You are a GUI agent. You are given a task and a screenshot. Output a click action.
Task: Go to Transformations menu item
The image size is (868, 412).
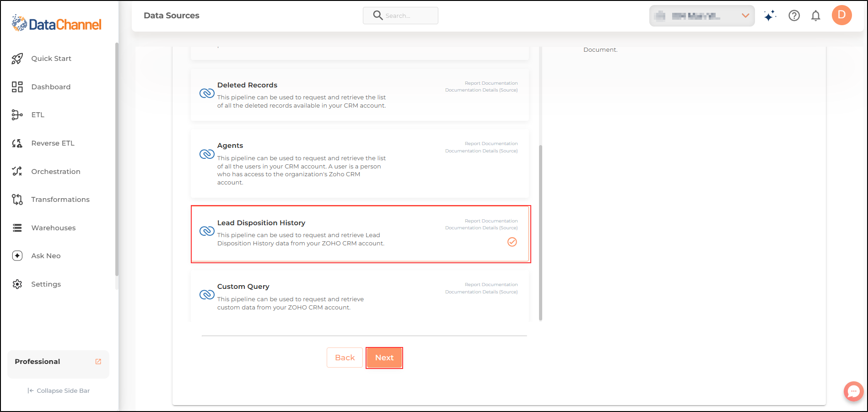pyautogui.click(x=60, y=200)
